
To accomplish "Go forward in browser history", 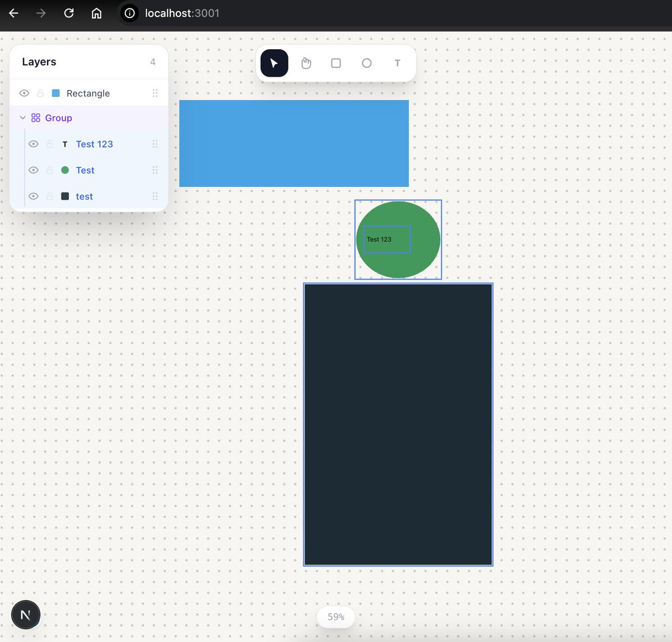I will (41, 13).
